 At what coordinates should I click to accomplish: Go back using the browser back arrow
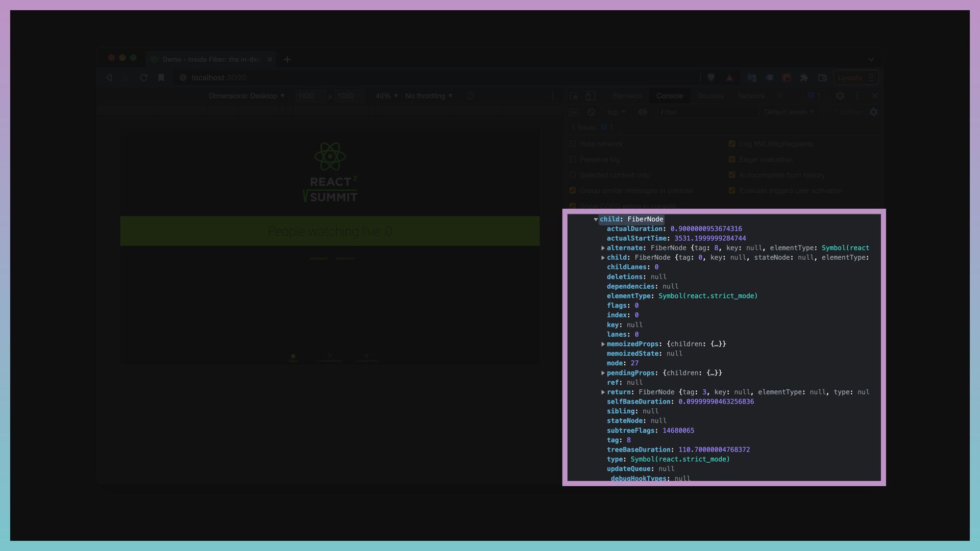click(109, 78)
